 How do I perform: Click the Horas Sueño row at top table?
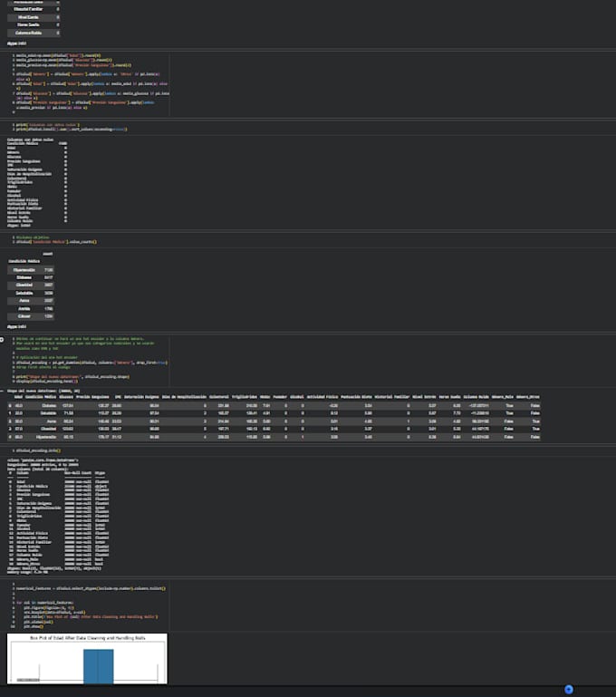point(34,24)
